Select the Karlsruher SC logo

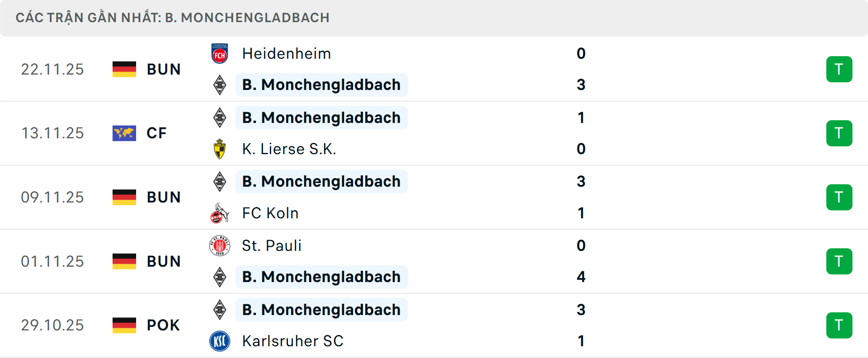point(220,341)
